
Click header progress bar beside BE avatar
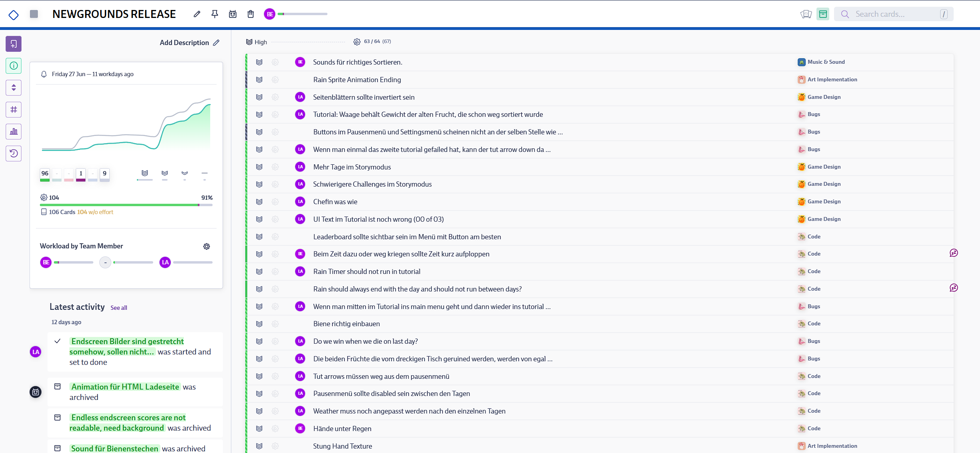[x=303, y=14]
